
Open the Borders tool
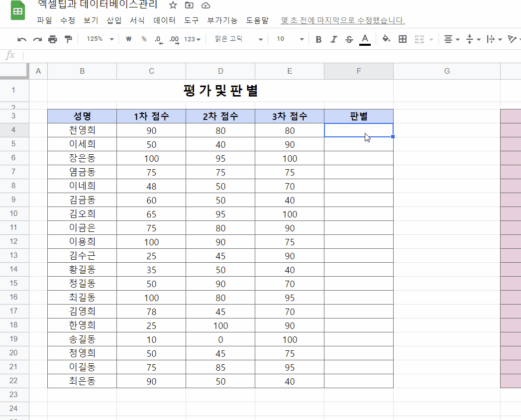[x=403, y=39]
